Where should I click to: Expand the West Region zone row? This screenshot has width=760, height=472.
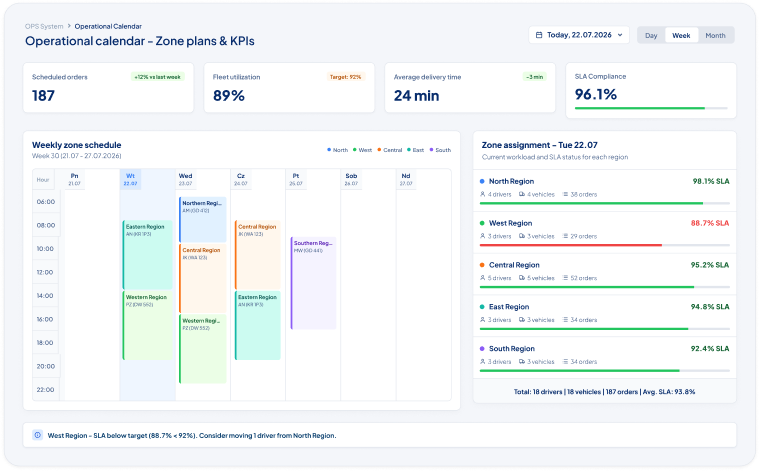[604, 232]
